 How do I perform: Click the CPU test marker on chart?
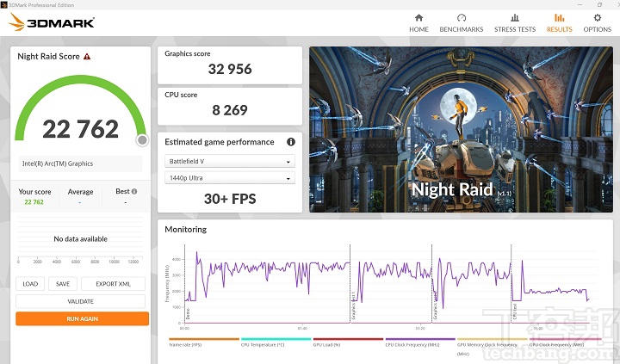(x=515, y=312)
